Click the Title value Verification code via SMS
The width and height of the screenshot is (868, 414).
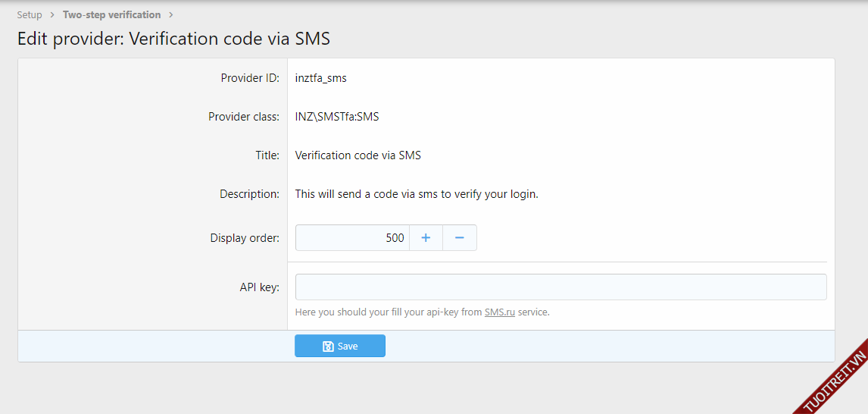358,155
